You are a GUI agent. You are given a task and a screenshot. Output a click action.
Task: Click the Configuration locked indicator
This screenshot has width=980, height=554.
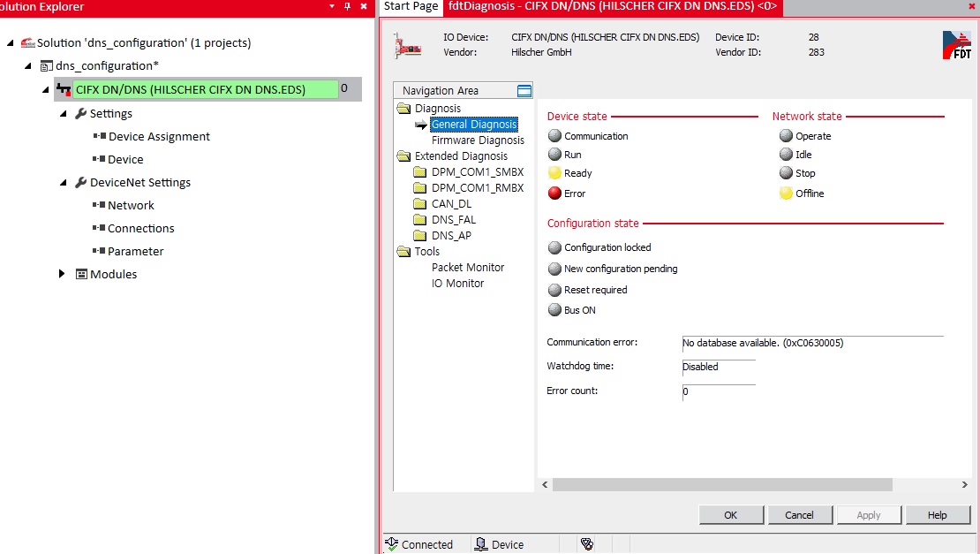554,247
